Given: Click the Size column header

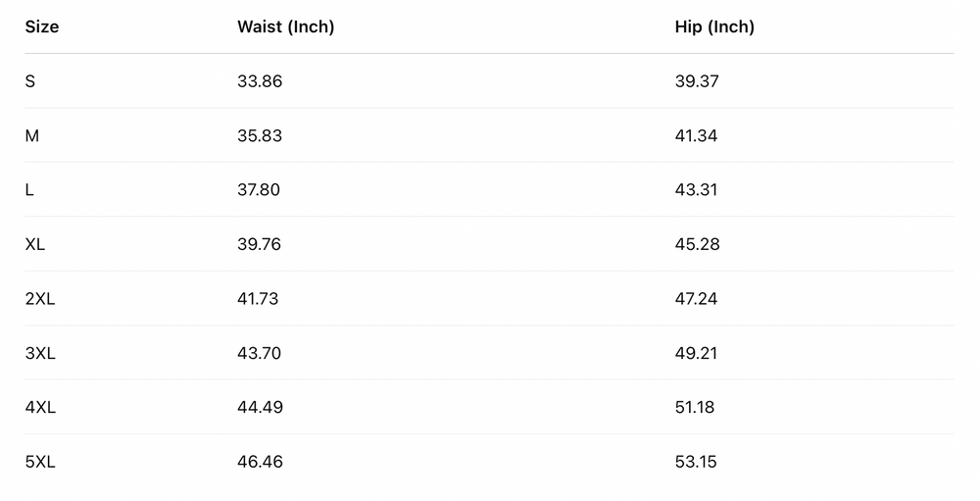Looking at the screenshot, I should pyautogui.click(x=42, y=27).
